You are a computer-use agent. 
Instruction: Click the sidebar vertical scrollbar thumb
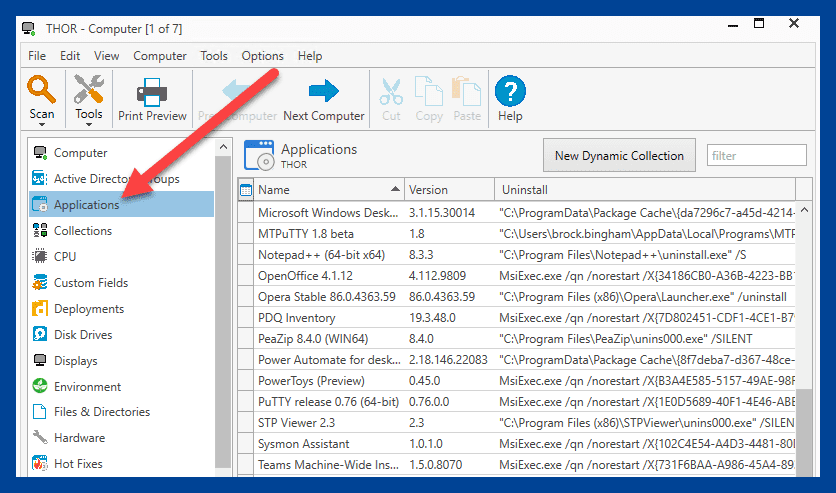click(x=223, y=312)
